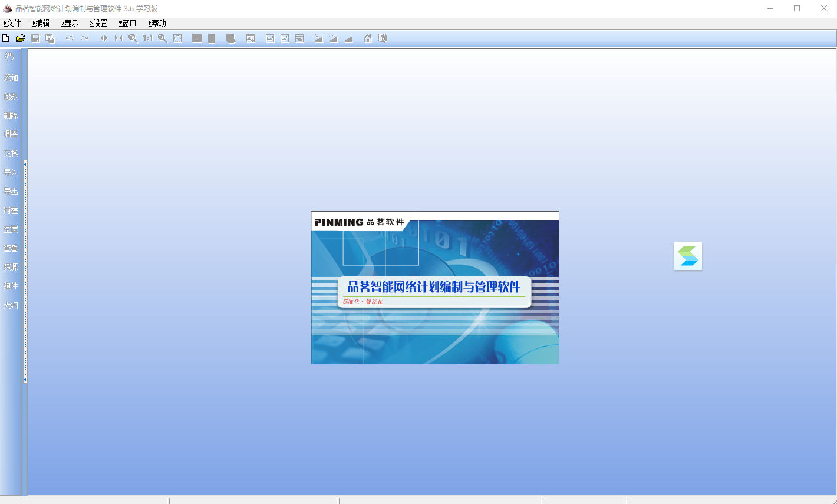Open the 编辑 menu
837x504 pixels.
(41, 23)
